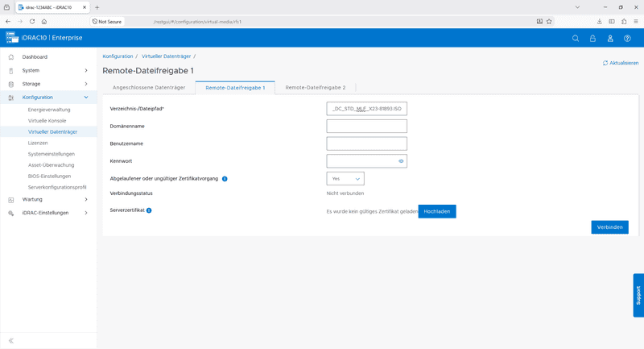Bookmark this page with star icon
This screenshot has width=644, height=349.
point(549,22)
